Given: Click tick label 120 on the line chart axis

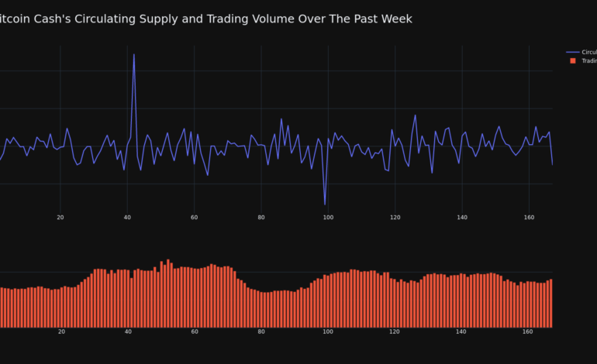Looking at the screenshot, I should pos(395,218).
